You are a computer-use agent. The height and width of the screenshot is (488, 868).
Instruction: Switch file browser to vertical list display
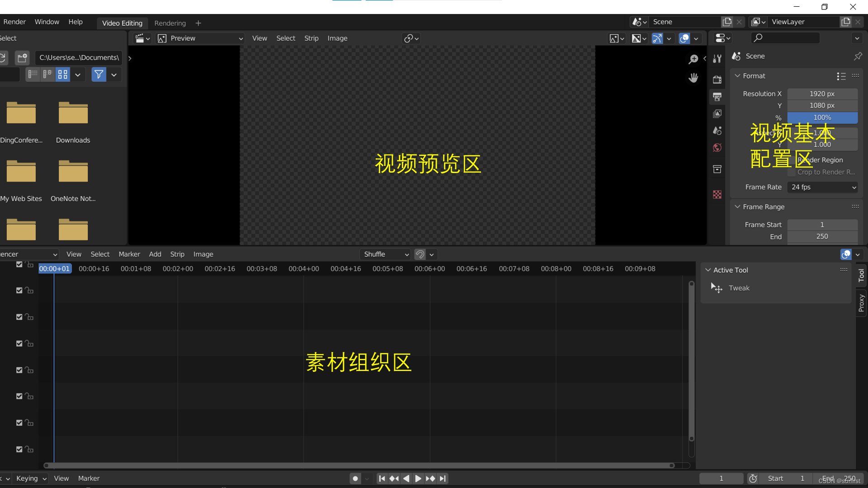[x=33, y=75]
